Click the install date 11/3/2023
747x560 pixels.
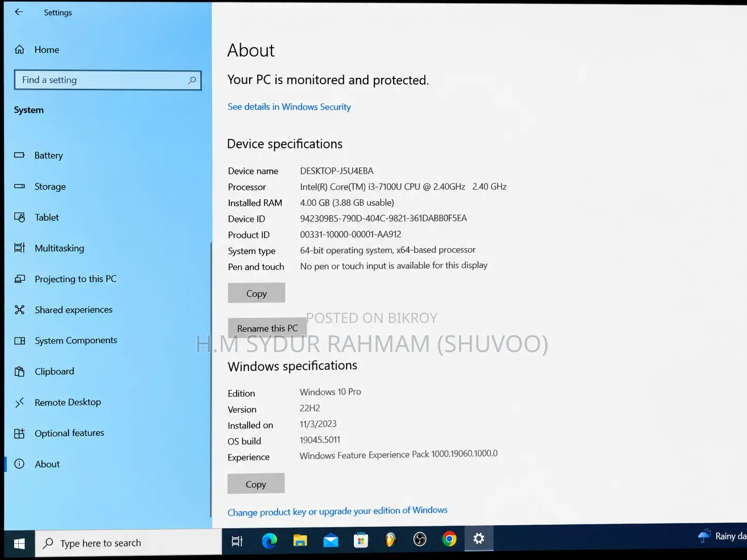[x=318, y=424]
